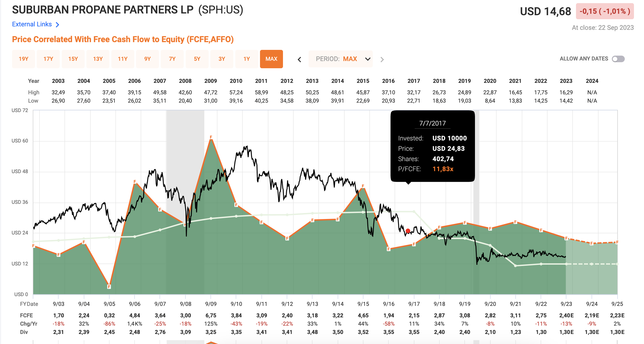Click the FY Date label 9/08
This screenshot has height=344, width=644.
coord(186,304)
